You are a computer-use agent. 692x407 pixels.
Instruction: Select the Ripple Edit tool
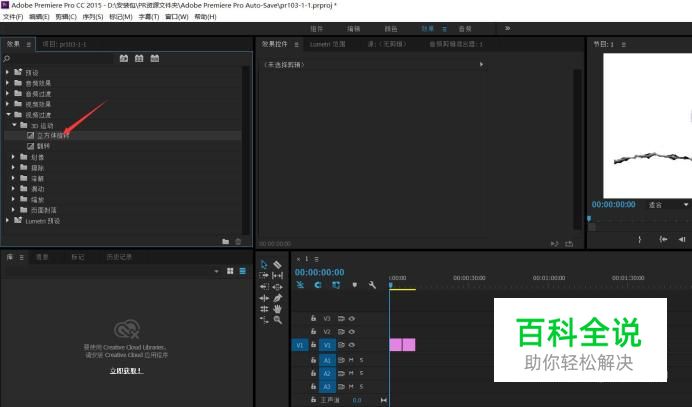[264, 298]
